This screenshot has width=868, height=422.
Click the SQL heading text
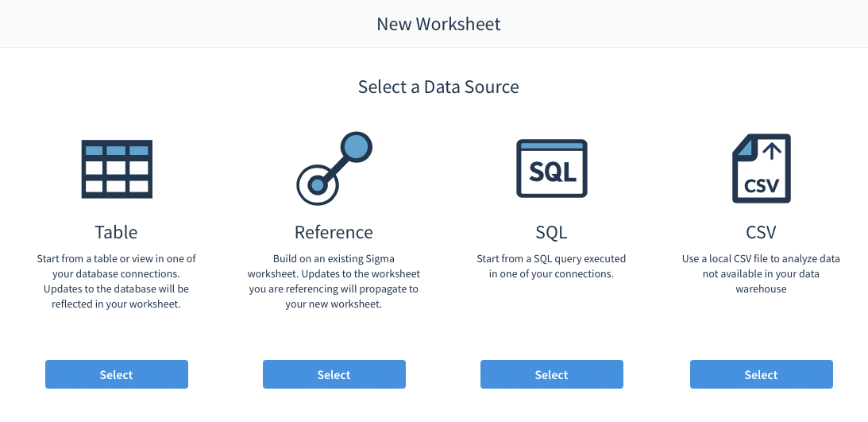coord(551,232)
